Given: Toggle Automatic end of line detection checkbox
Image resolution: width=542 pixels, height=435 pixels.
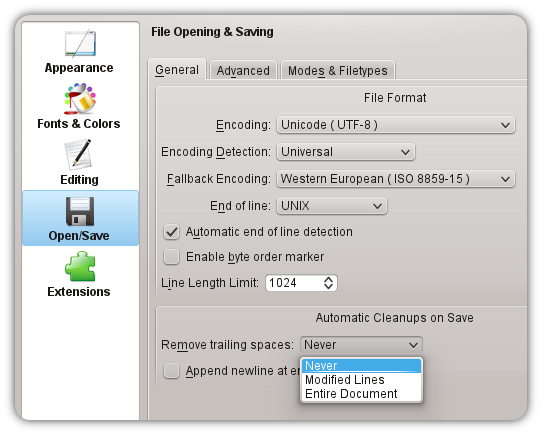Looking at the screenshot, I should (171, 232).
